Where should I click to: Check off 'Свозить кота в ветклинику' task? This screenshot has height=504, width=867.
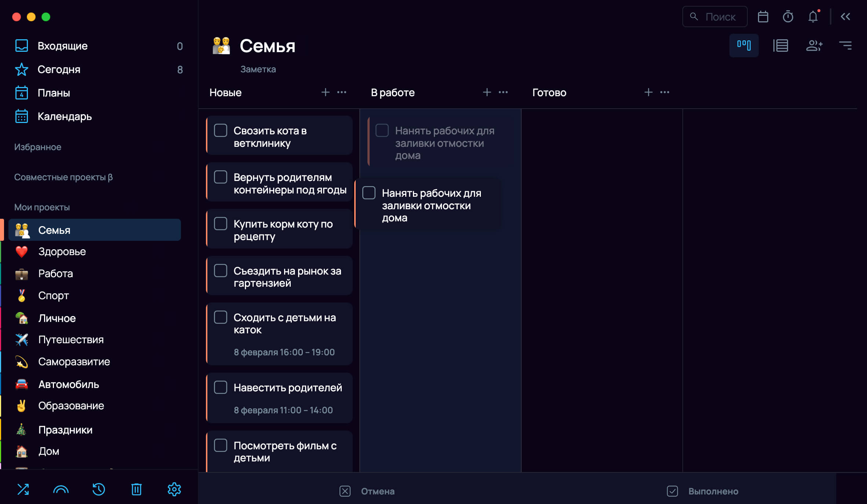click(x=221, y=130)
